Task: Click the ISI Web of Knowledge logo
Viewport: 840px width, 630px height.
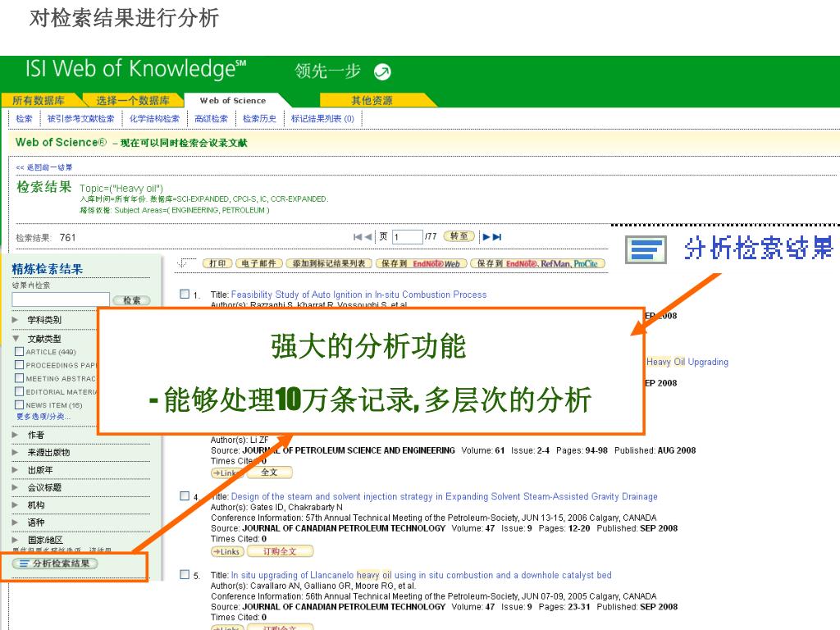Action: pyautogui.click(x=135, y=69)
